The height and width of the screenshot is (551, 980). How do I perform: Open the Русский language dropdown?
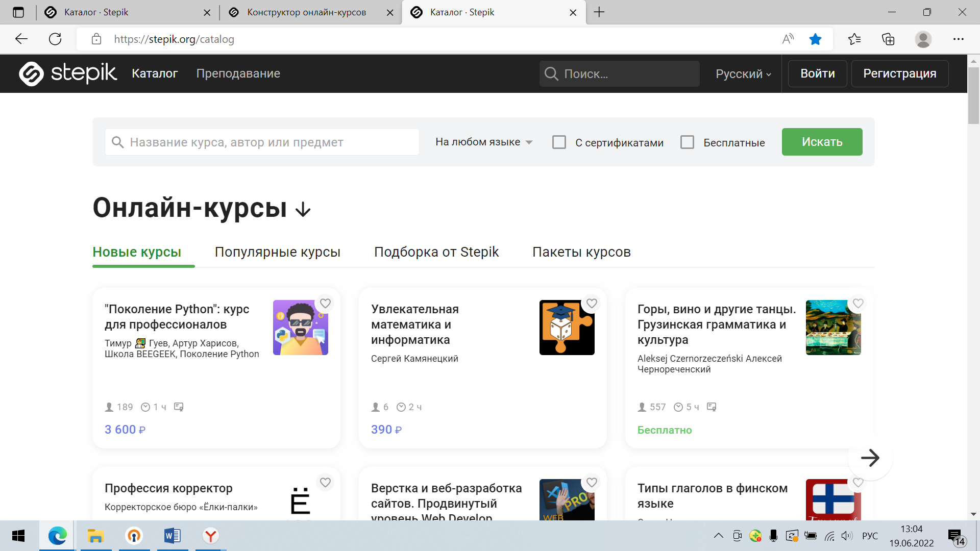tap(743, 74)
